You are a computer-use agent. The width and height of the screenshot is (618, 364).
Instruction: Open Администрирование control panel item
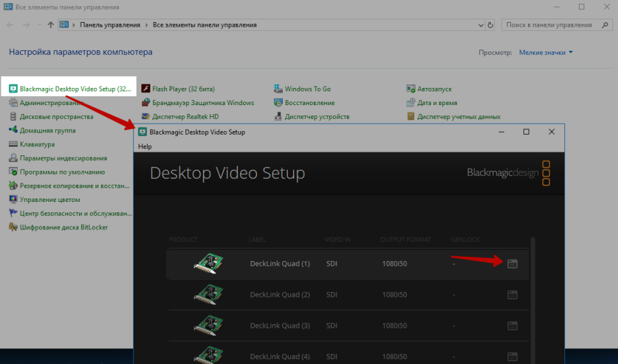tap(46, 102)
